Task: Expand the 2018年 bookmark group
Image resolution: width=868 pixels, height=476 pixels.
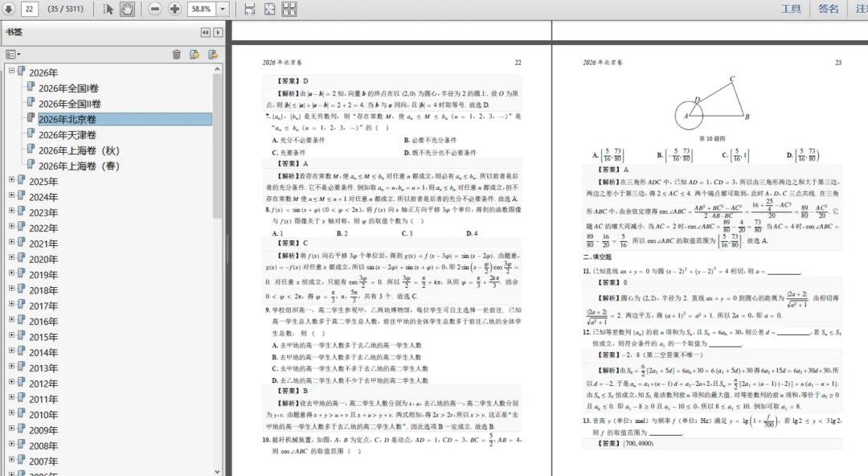Action: [x=11, y=288]
